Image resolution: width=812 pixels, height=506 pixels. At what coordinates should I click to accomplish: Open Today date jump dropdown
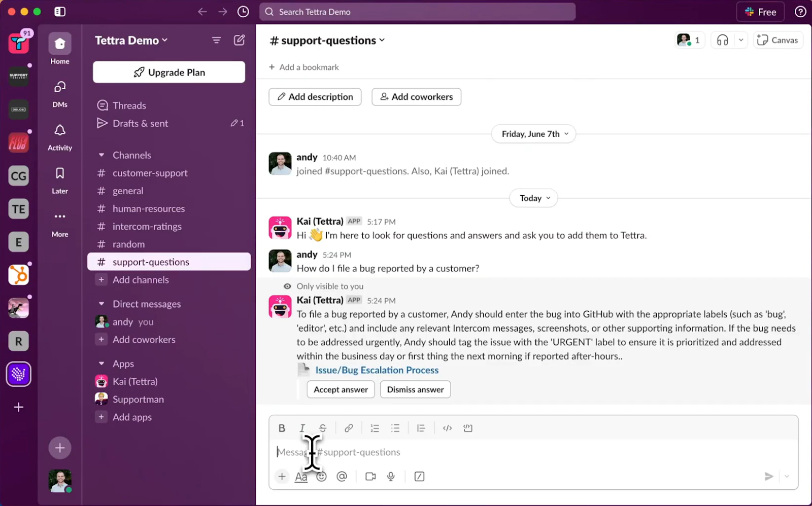[x=534, y=198]
